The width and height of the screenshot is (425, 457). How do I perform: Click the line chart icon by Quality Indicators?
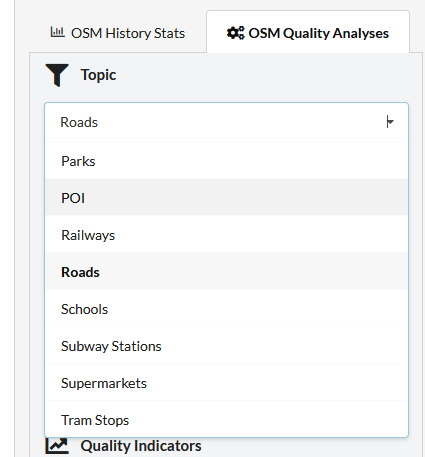click(x=57, y=446)
